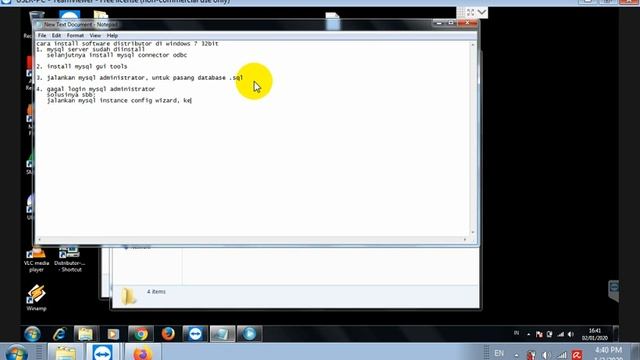Screen dimensions: 640x360
Task: Open Firefox on local taskbar
Action: click(x=142, y=352)
